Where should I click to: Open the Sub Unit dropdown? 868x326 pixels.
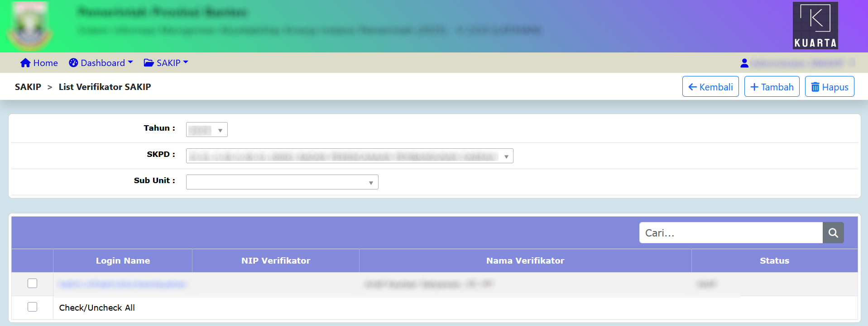pos(282,182)
